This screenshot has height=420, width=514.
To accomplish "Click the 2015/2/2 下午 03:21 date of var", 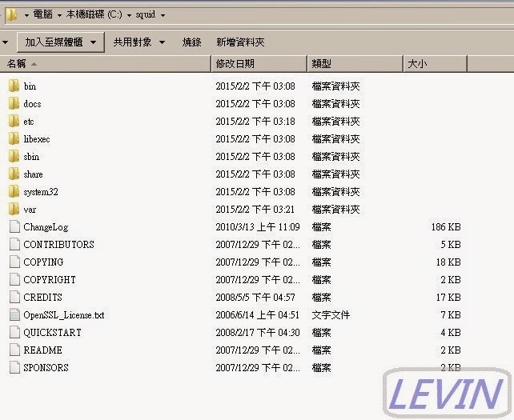I will point(255,210).
